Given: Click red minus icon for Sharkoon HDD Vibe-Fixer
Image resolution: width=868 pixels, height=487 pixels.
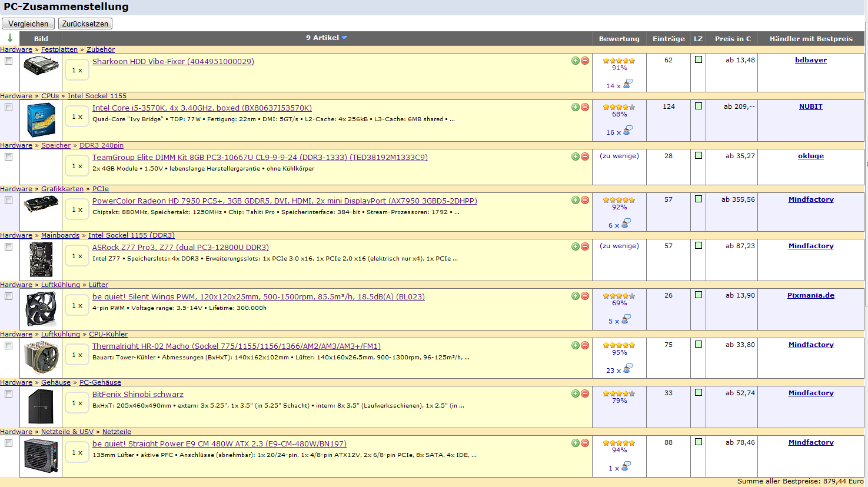Looking at the screenshot, I should click(x=585, y=61).
